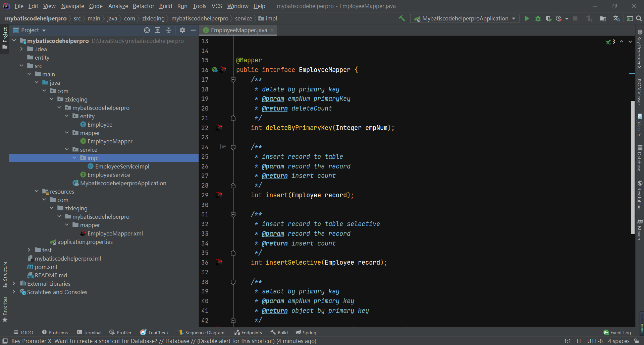Image resolution: width=644 pixels, height=345 pixels.
Task: Expand External Libraries node
Action: coord(14,283)
